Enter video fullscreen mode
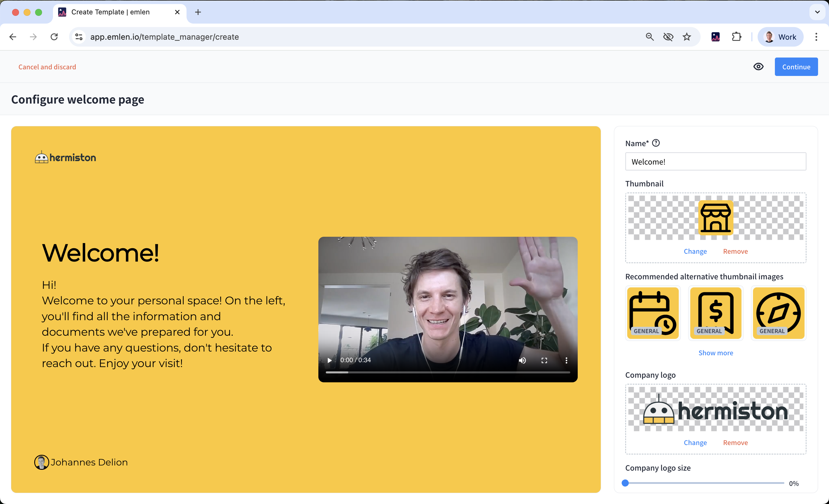Viewport: 829px width, 504px height. coord(544,360)
